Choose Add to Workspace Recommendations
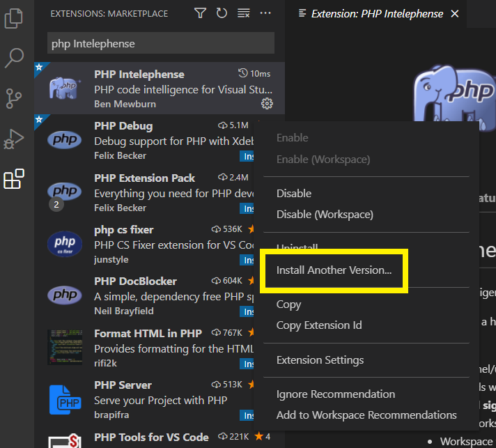 (366, 415)
